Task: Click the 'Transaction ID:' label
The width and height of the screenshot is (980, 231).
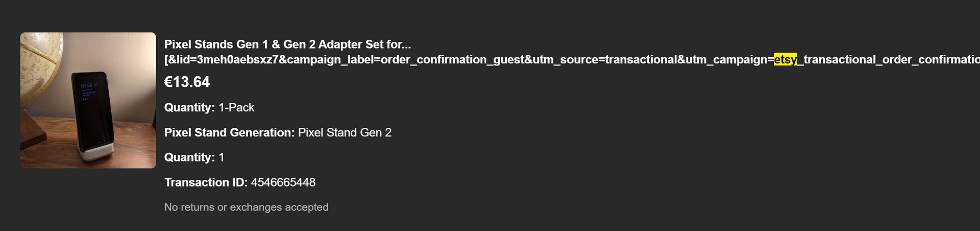Action: pos(206,182)
